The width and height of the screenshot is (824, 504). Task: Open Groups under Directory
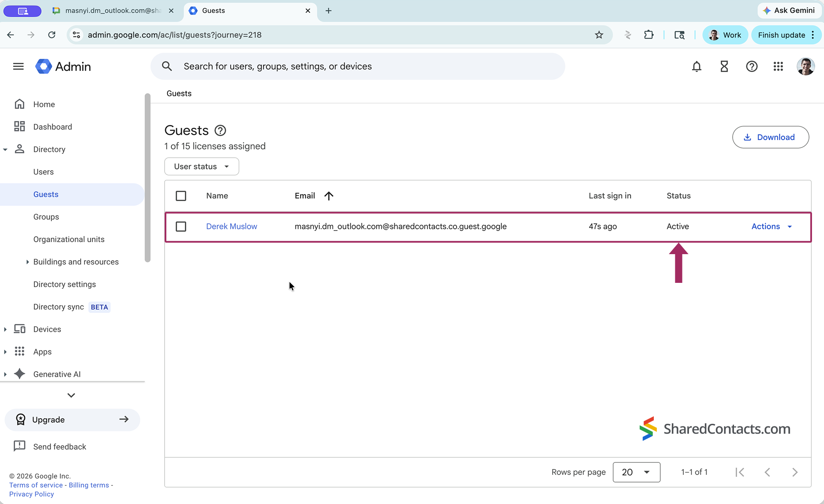click(46, 217)
